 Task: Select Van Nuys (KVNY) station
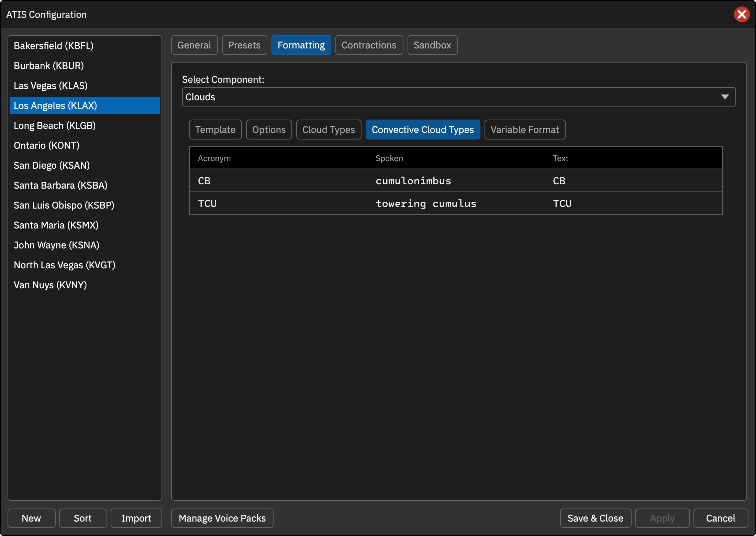point(85,285)
